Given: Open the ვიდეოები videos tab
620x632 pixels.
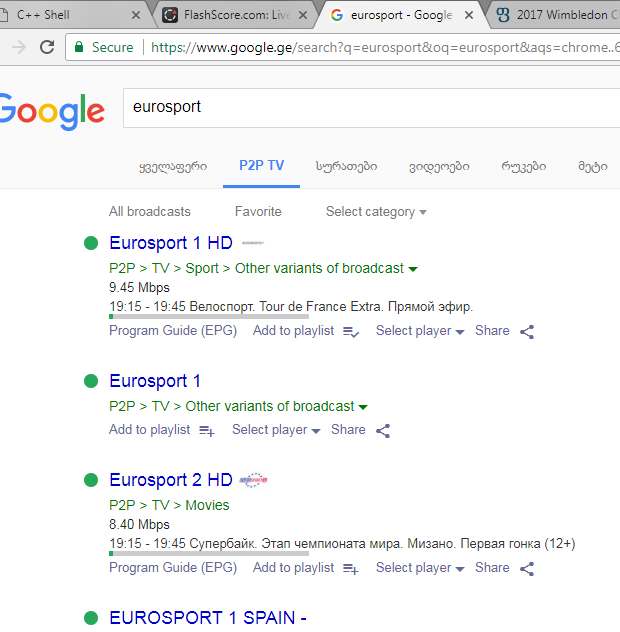Looking at the screenshot, I should 439,166.
